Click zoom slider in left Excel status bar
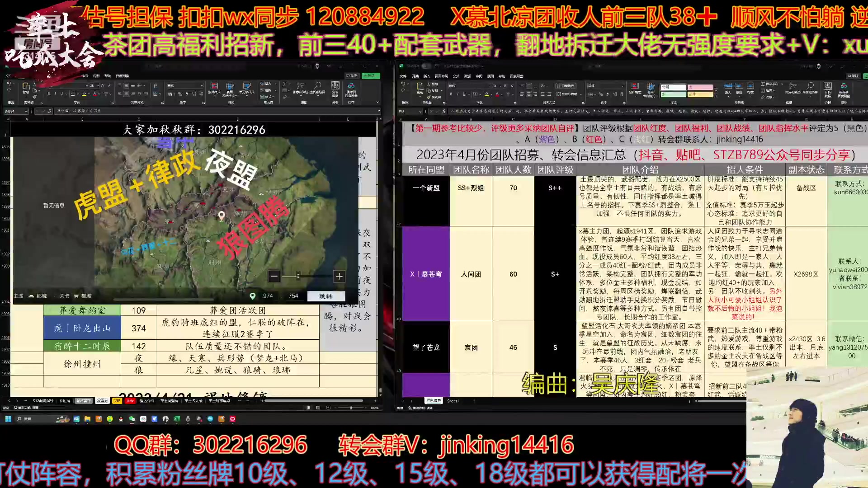This screenshot has height=488, width=868. click(x=350, y=408)
